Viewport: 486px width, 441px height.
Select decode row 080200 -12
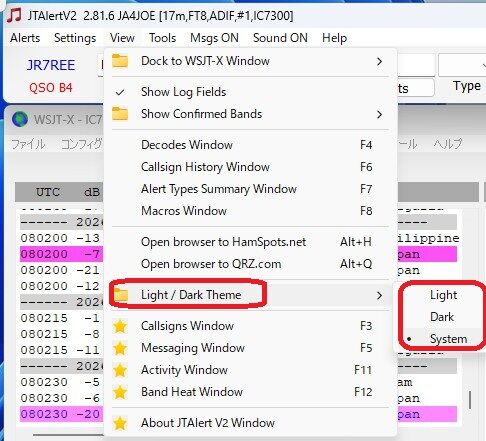point(62,286)
